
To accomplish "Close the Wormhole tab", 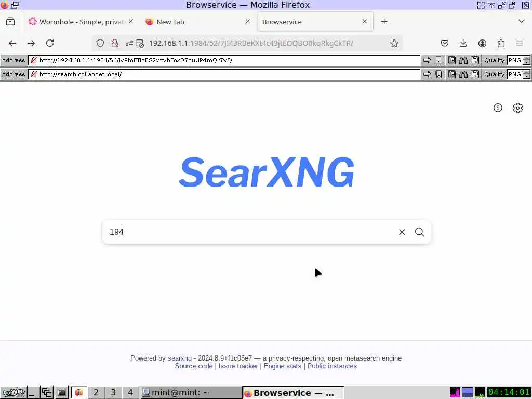I will (x=131, y=21).
